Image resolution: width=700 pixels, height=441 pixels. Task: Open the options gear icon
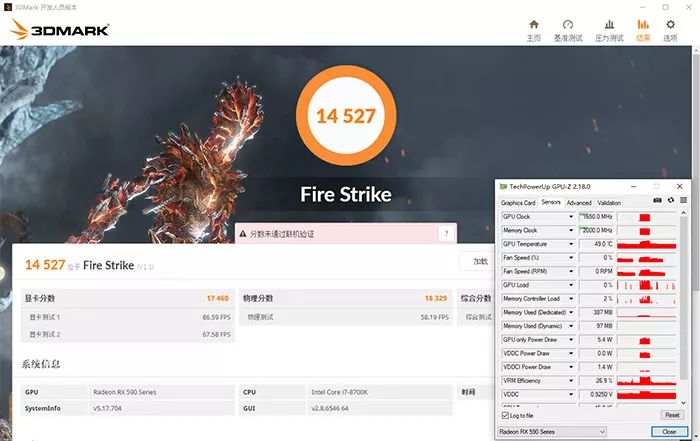[x=670, y=25]
